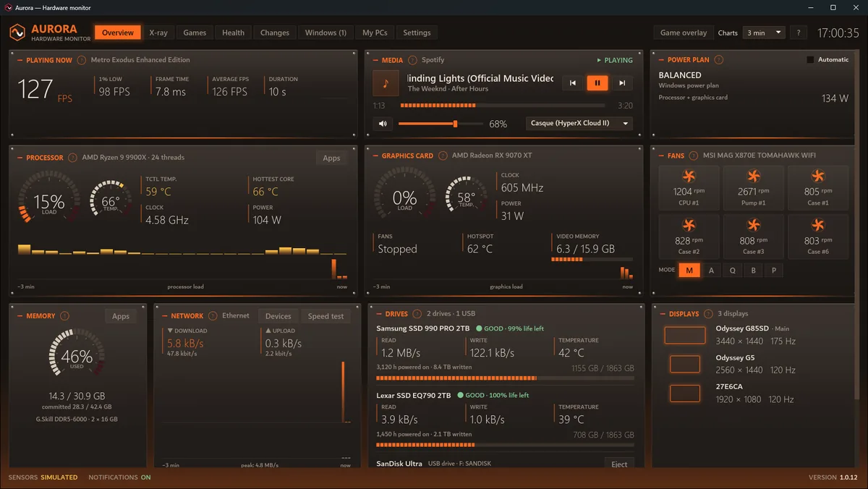Collapse the Processor panel
The image size is (868, 489).
click(x=20, y=158)
